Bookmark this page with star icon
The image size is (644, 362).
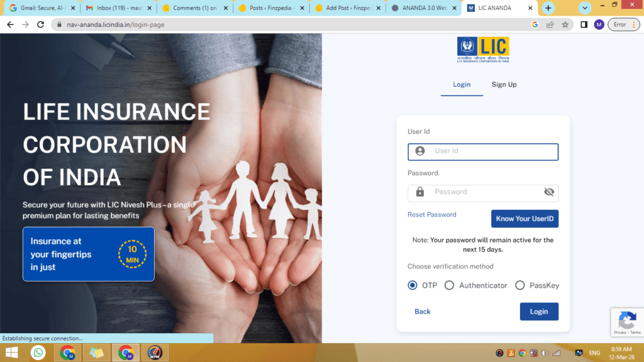pyautogui.click(x=565, y=25)
